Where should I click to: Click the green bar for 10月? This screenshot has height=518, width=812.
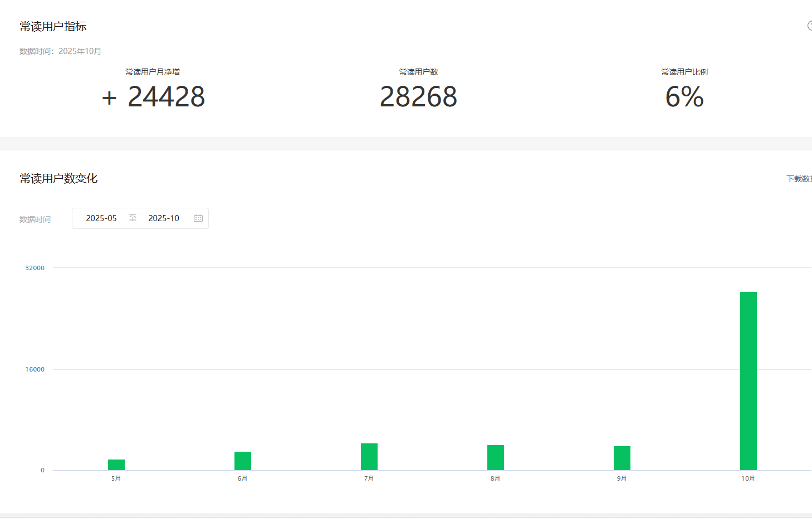(749, 381)
